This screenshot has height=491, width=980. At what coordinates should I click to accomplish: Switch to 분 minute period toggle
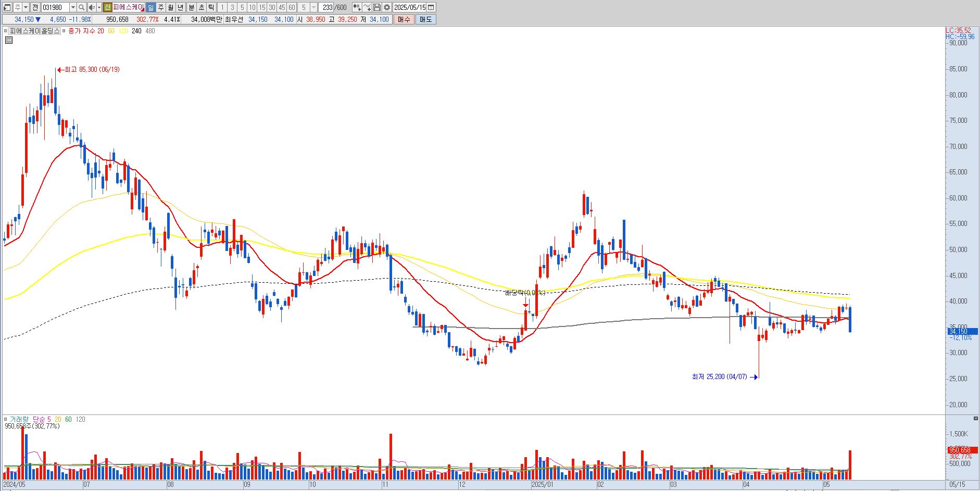(191, 7)
